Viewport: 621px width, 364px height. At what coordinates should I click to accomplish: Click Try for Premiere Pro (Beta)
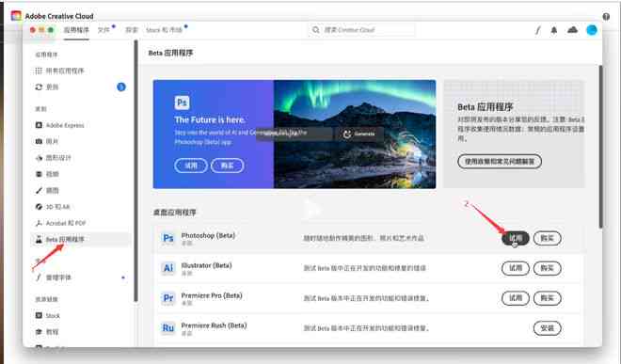[x=516, y=298]
